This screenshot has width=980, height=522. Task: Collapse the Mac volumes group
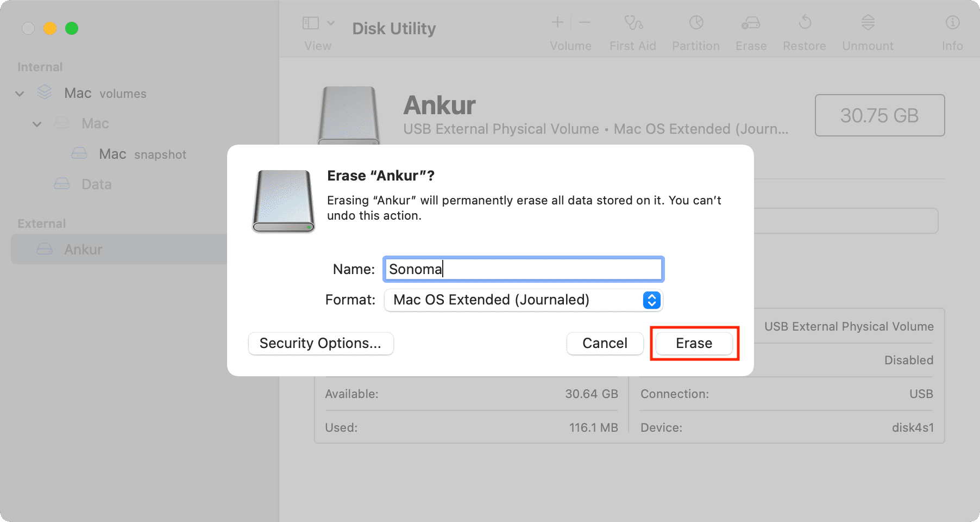click(x=20, y=94)
